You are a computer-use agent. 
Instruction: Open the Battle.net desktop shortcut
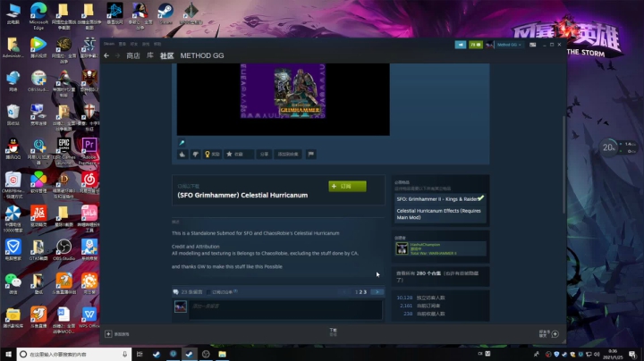click(x=114, y=13)
